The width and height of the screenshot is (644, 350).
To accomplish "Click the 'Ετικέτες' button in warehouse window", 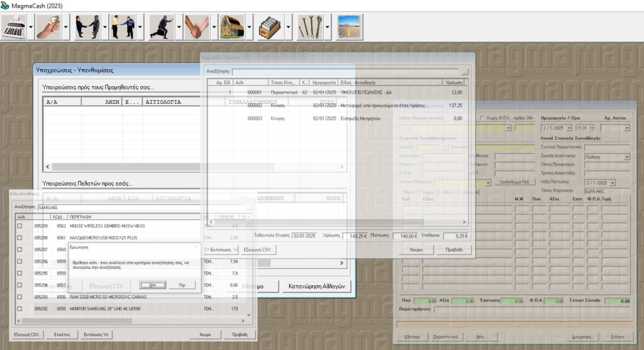I will click(62, 334).
